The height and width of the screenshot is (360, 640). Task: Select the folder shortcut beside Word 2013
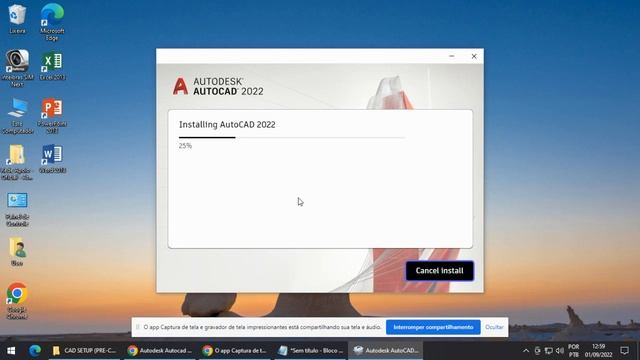(17, 162)
